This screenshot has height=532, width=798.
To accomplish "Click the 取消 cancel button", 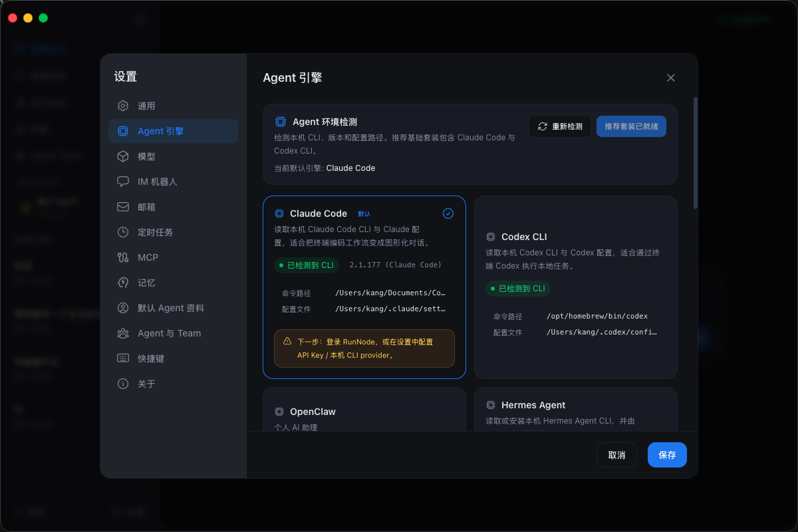I will pos(616,455).
